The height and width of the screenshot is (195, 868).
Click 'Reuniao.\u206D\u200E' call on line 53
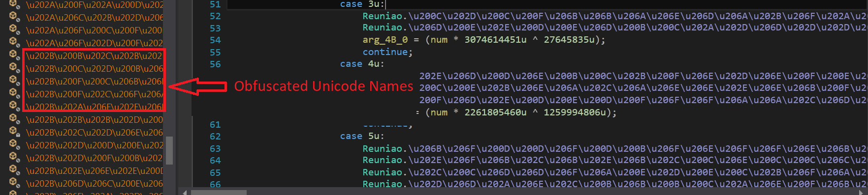click(x=614, y=28)
